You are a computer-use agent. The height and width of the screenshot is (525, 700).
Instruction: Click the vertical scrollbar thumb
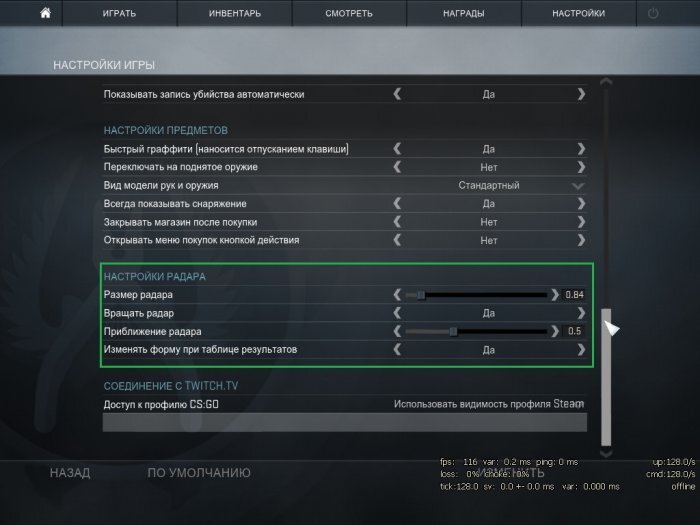pos(606,377)
